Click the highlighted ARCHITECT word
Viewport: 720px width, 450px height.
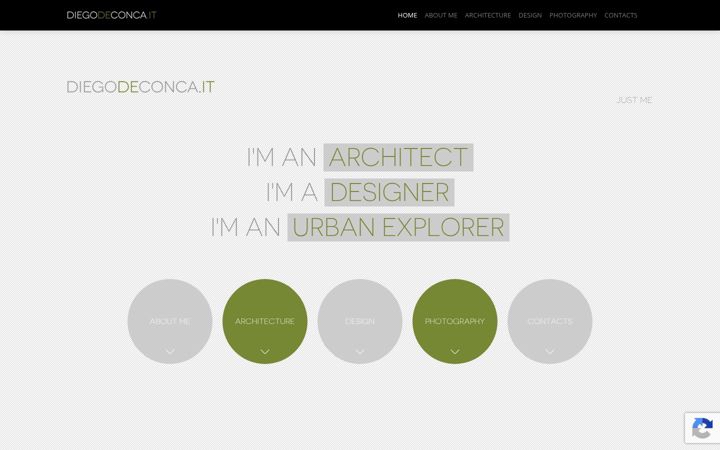tap(398, 157)
